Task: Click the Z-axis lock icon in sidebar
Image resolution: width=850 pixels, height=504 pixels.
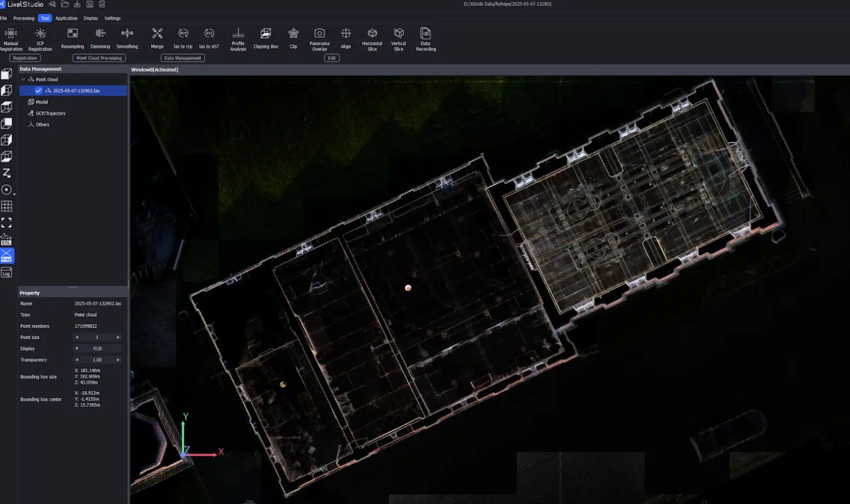Action: (7, 173)
